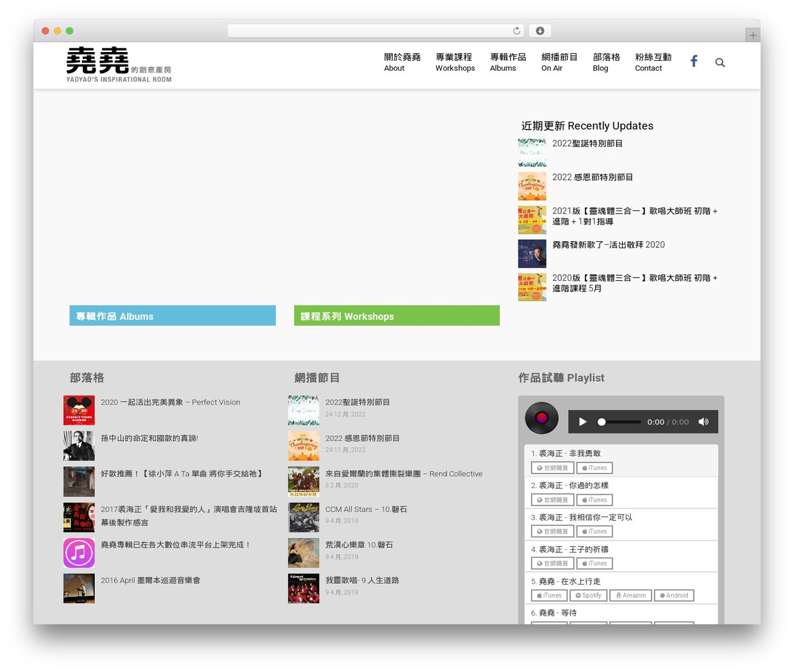Click the 課程系列 Workshops green banner
The width and height of the screenshot is (794, 672).
[397, 316]
